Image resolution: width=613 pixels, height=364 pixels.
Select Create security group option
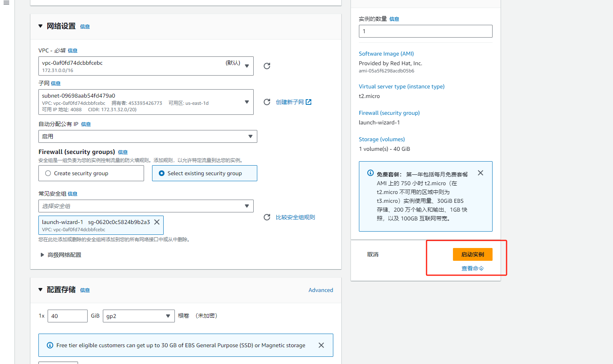coord(91,173)
